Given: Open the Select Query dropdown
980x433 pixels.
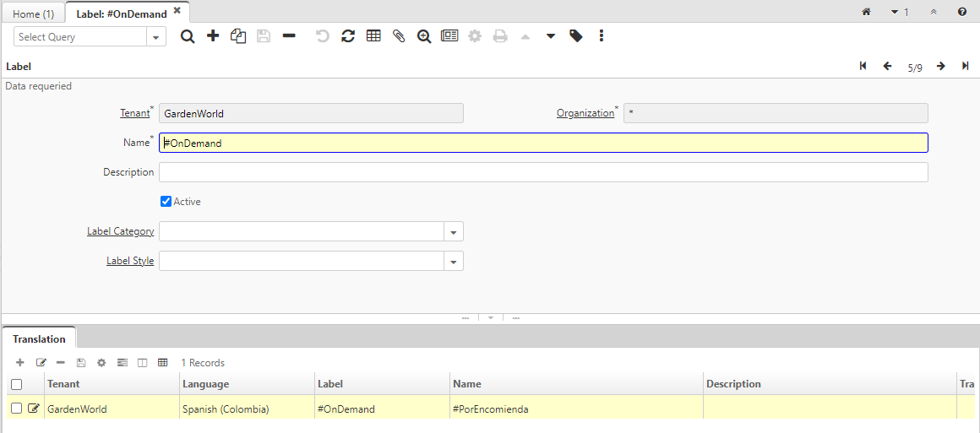Looking at the screenshot, I should 156,37.
